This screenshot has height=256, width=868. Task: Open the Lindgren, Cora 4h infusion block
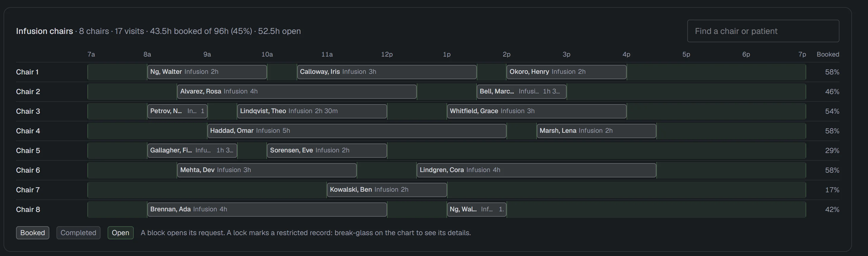(537, 170)
